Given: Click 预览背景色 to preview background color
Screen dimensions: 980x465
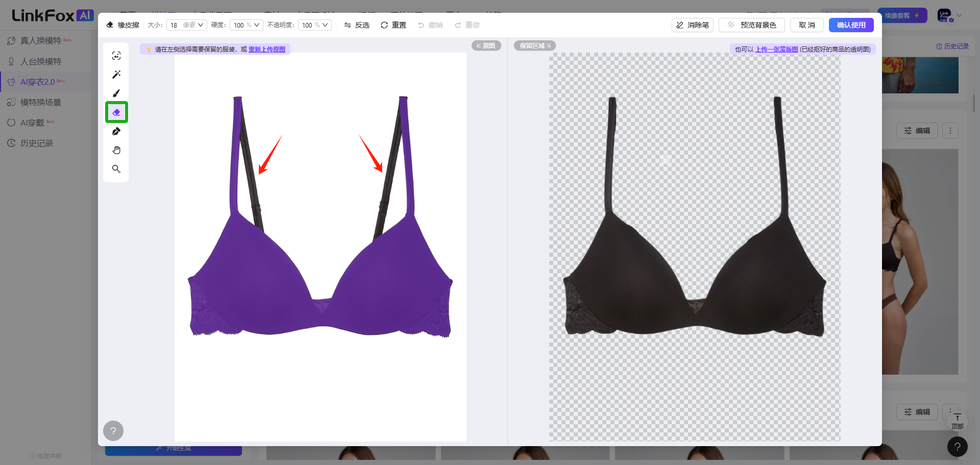Looking at the screenshot, I should coord(752,25).
